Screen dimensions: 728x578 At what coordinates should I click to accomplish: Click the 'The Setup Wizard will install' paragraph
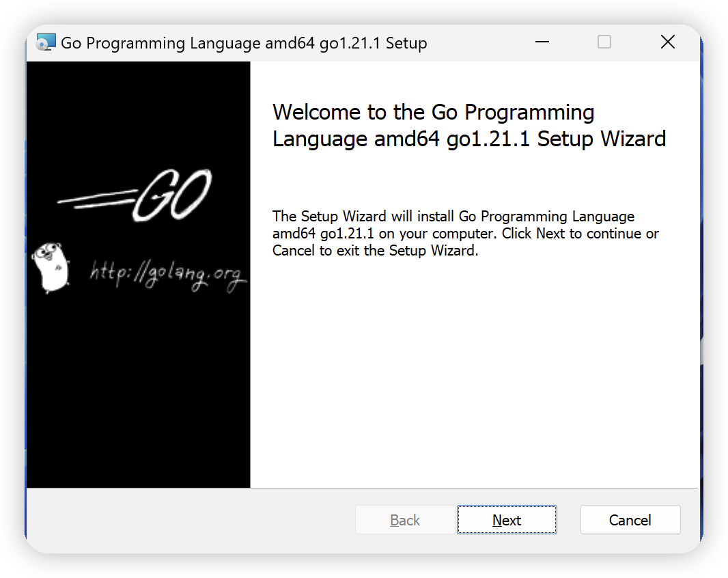coord(465,233)
